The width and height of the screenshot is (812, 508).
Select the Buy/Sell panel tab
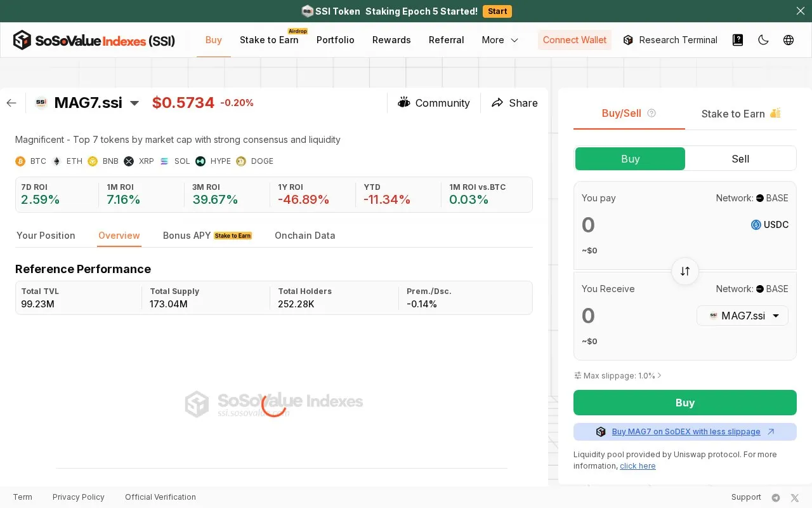click(622, 114)
